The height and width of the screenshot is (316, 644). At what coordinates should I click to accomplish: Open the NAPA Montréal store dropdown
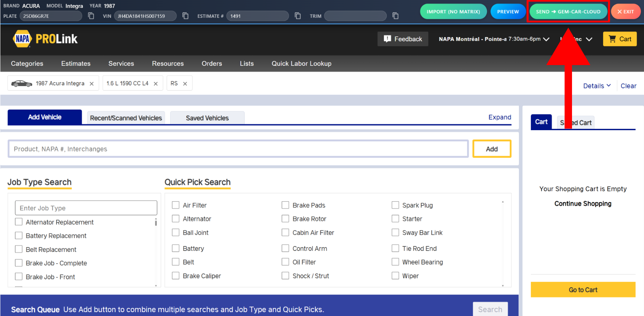coord(494,39)
